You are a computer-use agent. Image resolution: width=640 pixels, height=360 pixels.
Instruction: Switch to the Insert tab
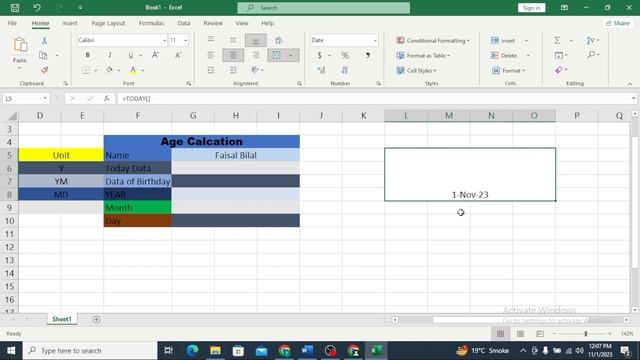pyautogui.click(x=70, y=23)
